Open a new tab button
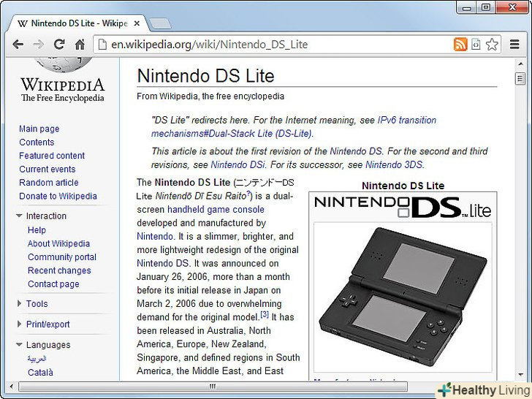The height and width of the screenshot is (399, 532). (x=160, y=23)
